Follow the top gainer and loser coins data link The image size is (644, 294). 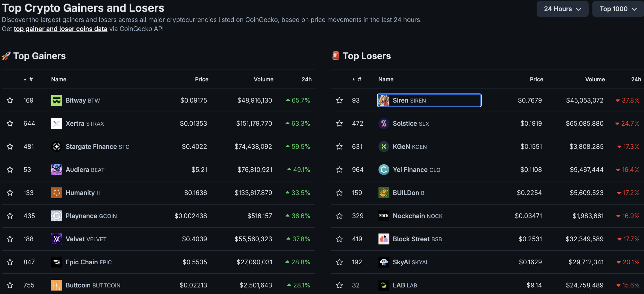coord(61,29)
